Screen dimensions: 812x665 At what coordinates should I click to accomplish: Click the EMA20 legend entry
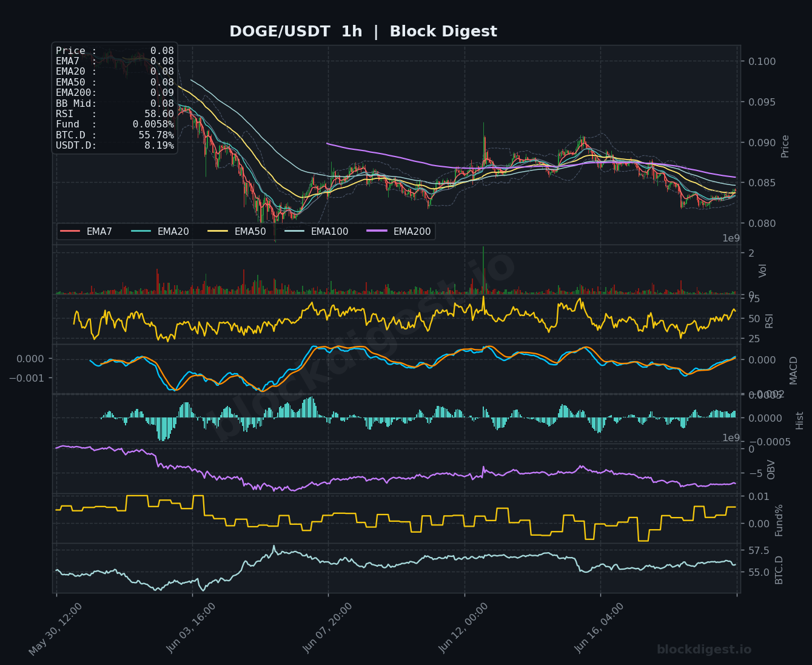(160, 231)
